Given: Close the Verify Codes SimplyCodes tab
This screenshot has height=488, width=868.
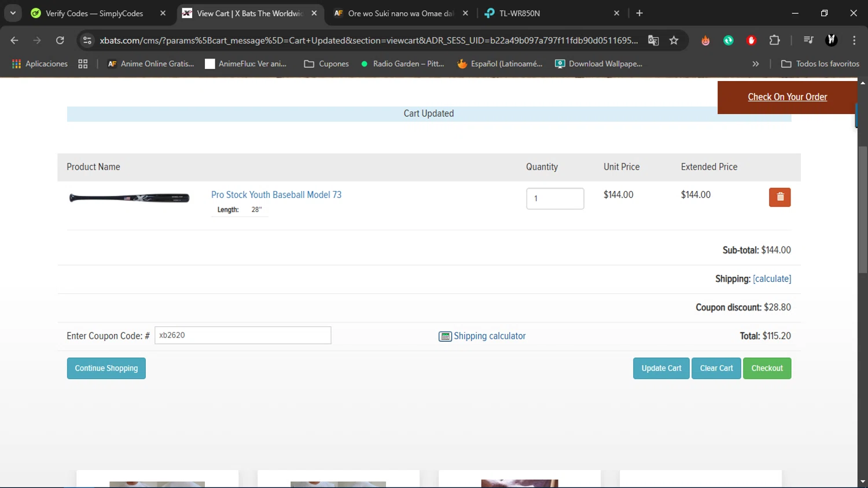Looking at the screenshot, I should point(163,13).
